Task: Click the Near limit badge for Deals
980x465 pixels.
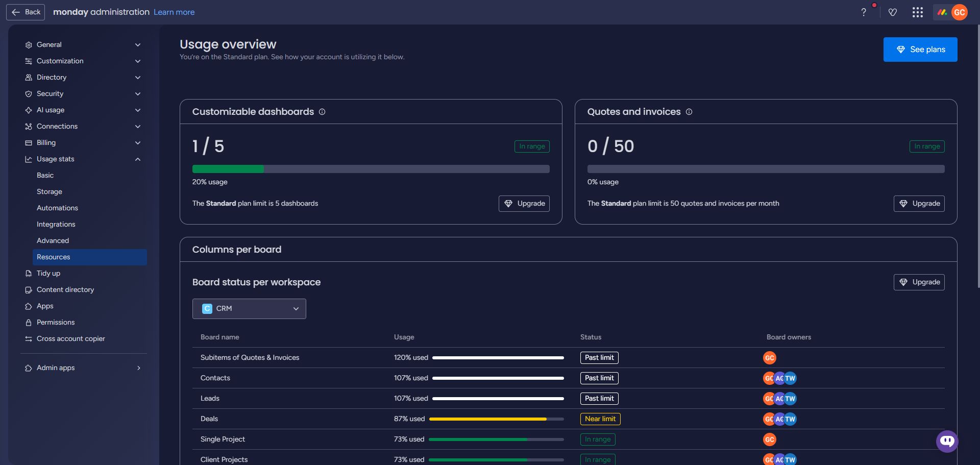Action: 600,419
